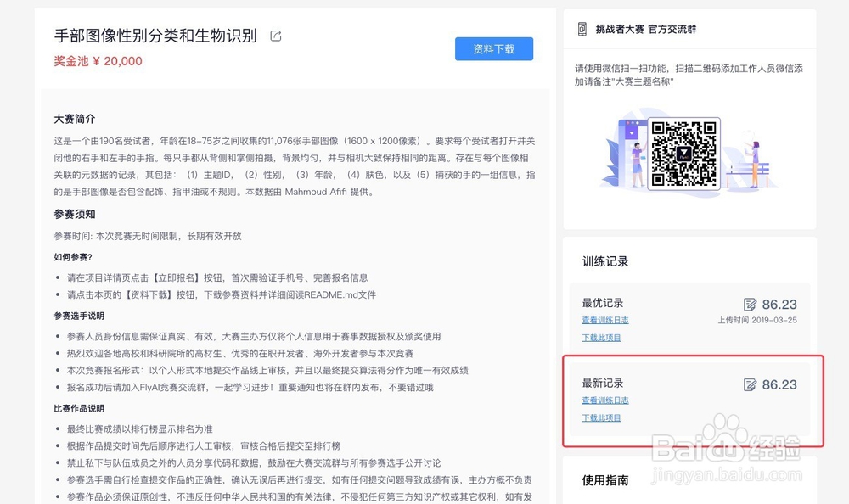
Task: Click the document icon beside the latest 86.23 score
Action: pos(749,384)
